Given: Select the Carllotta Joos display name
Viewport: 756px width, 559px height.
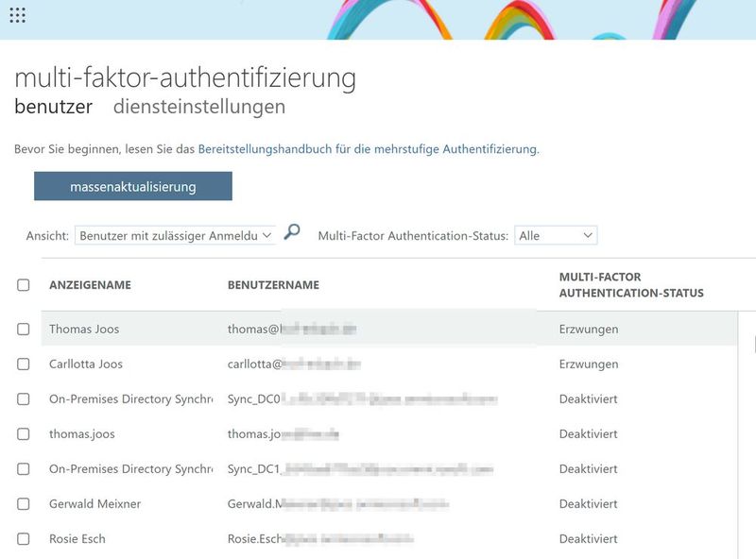Looking at the screenshot, I should pyautogui.click(x=86, y=364).
